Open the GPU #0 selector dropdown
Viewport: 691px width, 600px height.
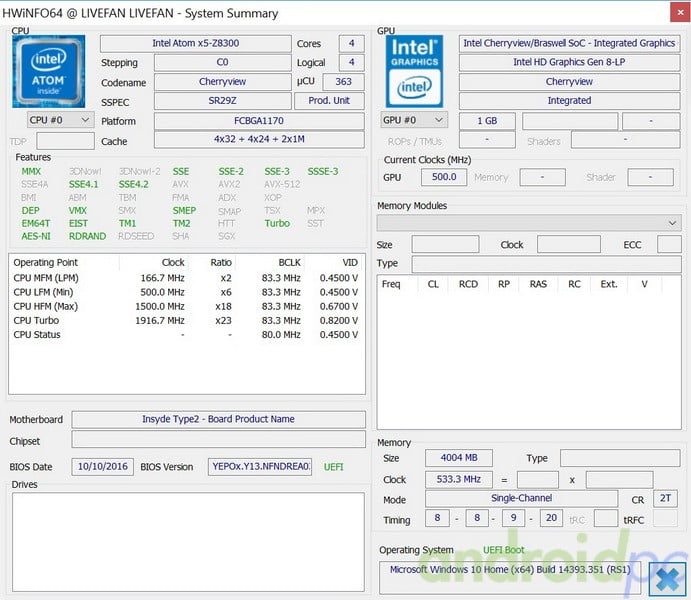[414, 120]
